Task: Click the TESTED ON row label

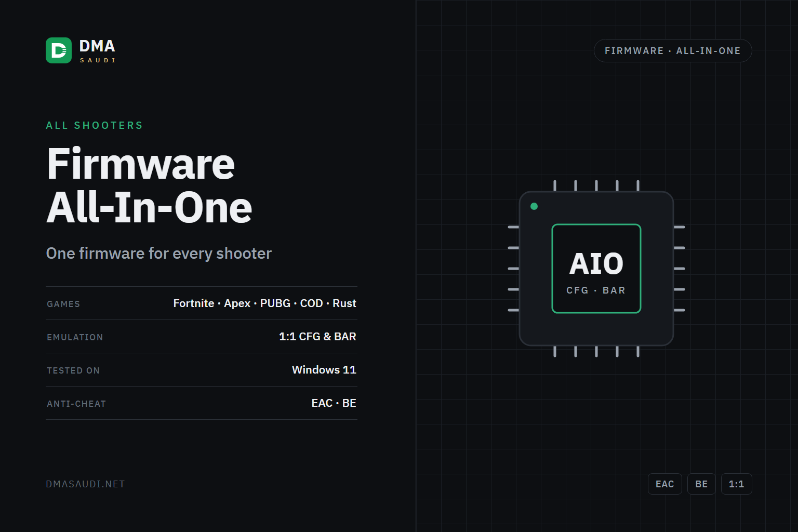Action: tap(73, 370)
